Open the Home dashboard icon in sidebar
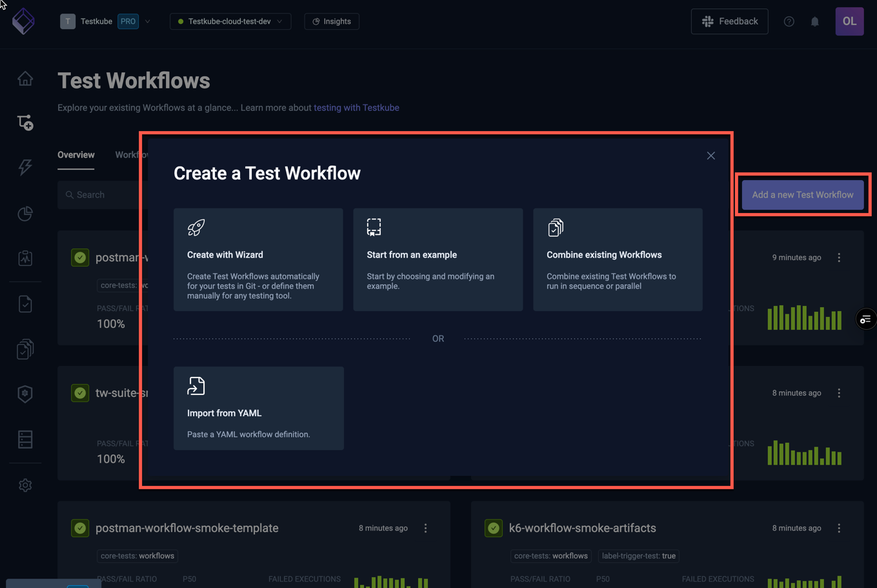 [x=25, y=77]
